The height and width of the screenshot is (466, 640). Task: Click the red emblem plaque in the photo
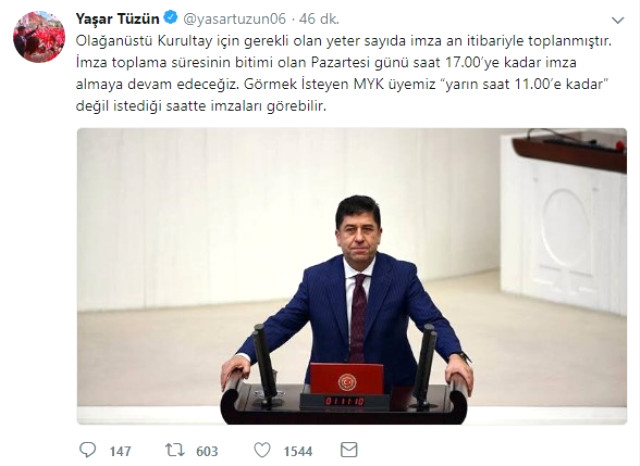pyautogui.click(x=347, y=379)
